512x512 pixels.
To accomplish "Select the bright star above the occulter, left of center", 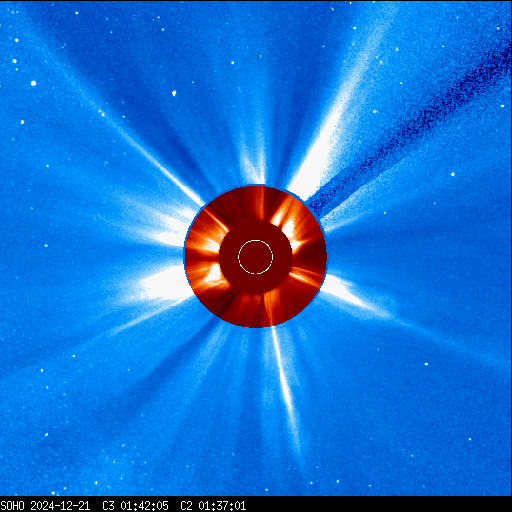I will tap(174, 93).
